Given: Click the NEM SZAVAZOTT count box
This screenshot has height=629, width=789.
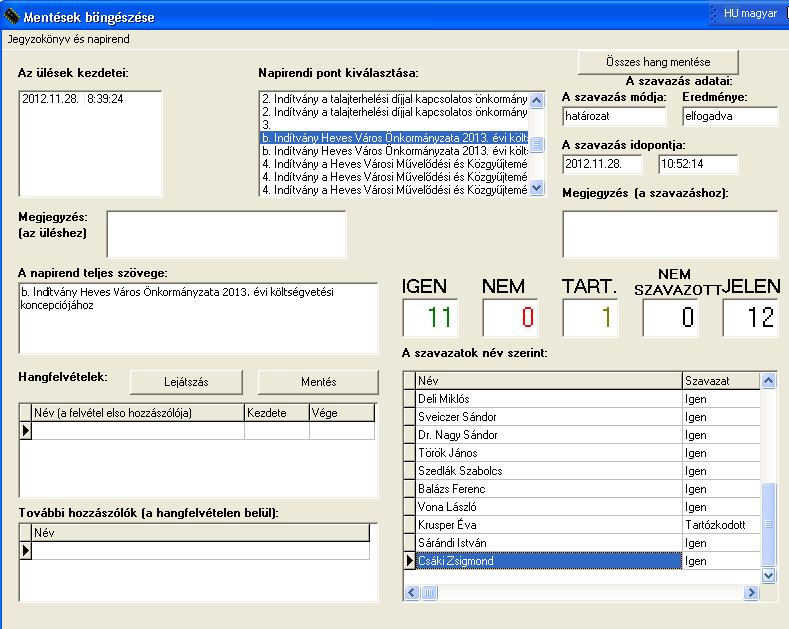Looking at the screenshot, I should pyautogui.click(x=670, y=318).
